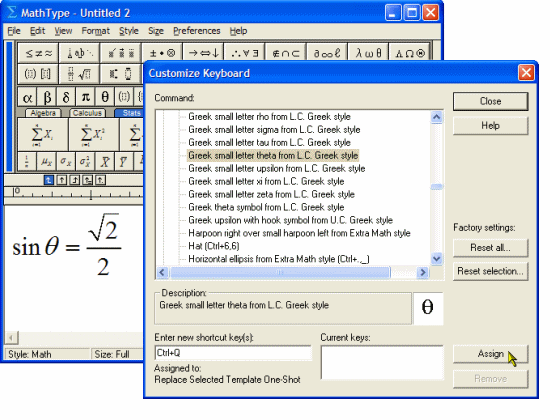Insert the mu sub x symbol
The width and height of the screenshot is (550, 420).
tap(46, 162)
